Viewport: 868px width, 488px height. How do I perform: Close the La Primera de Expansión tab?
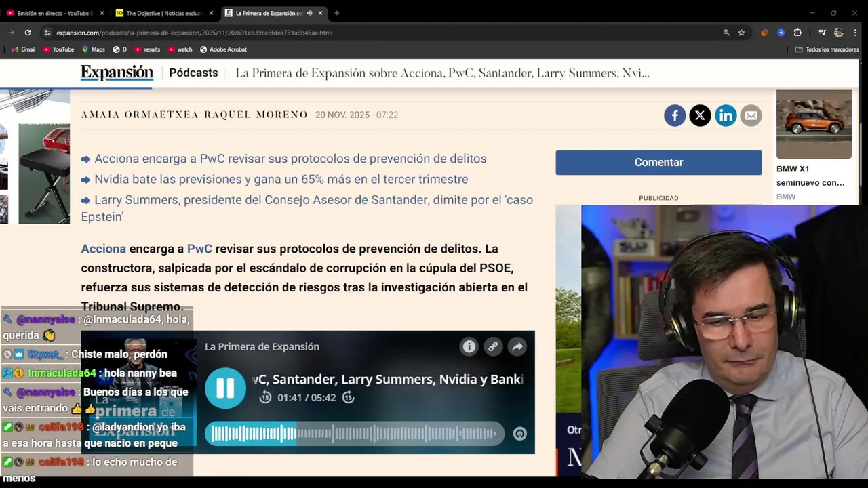[x=320, y=13]
